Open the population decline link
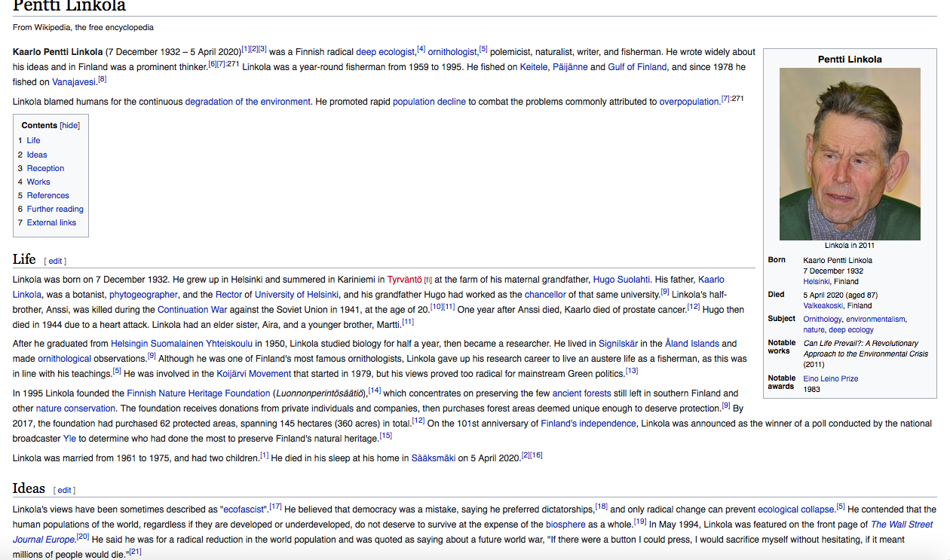This screenshot has height=560, width=950. coord(429,102)
